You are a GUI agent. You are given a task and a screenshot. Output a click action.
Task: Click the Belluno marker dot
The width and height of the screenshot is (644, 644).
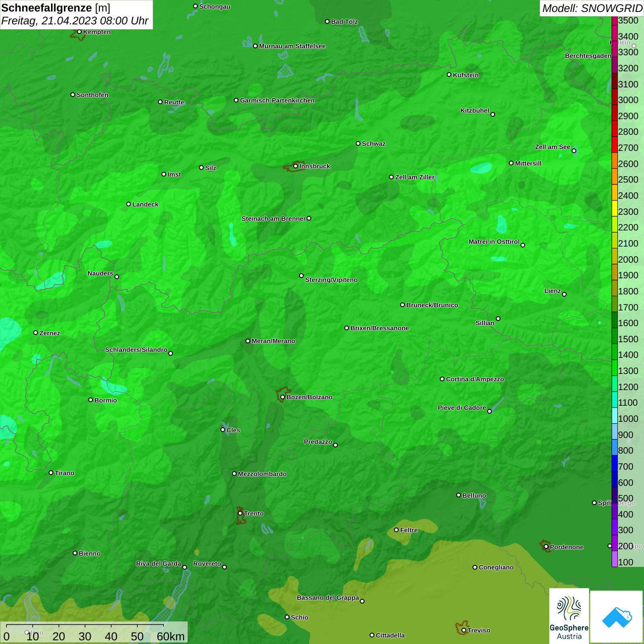458,495
